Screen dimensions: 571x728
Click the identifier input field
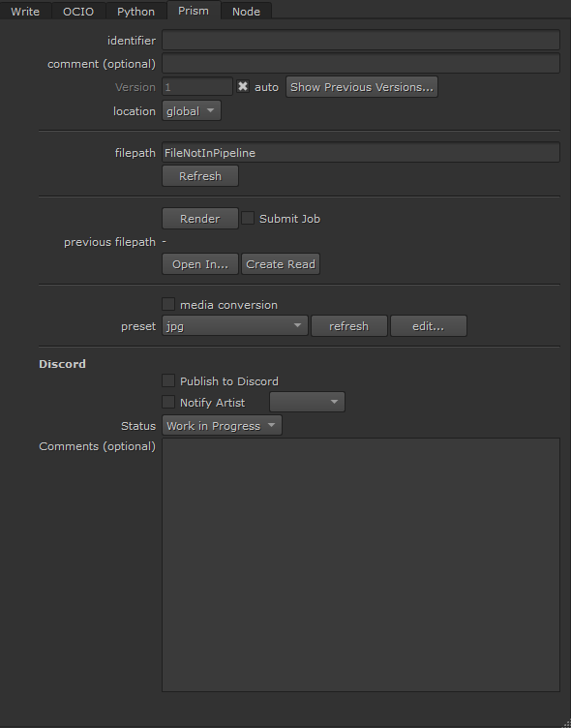click(361, 41)
